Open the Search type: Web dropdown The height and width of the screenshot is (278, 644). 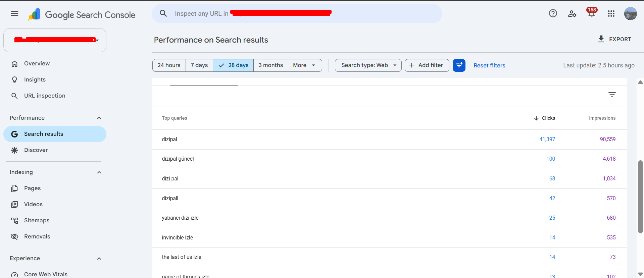click(x=368, y=65)
